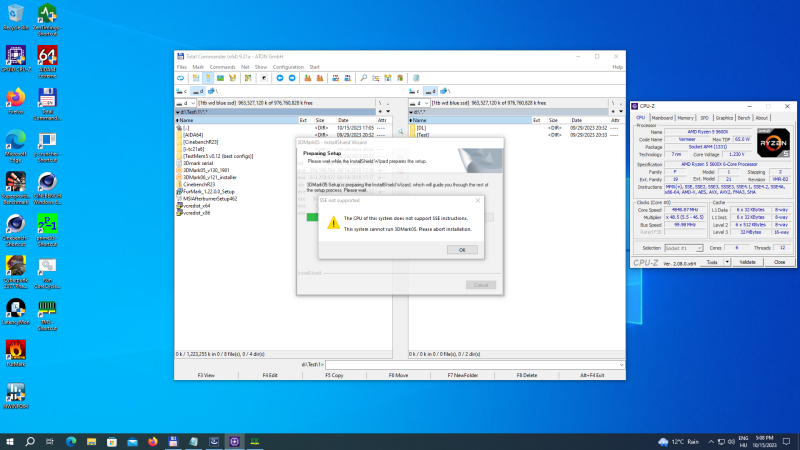Show hidden tray icons with the chevron
The height and width of the screenshot is (450, 800).
pyautogui.click(x=711, y=442)
